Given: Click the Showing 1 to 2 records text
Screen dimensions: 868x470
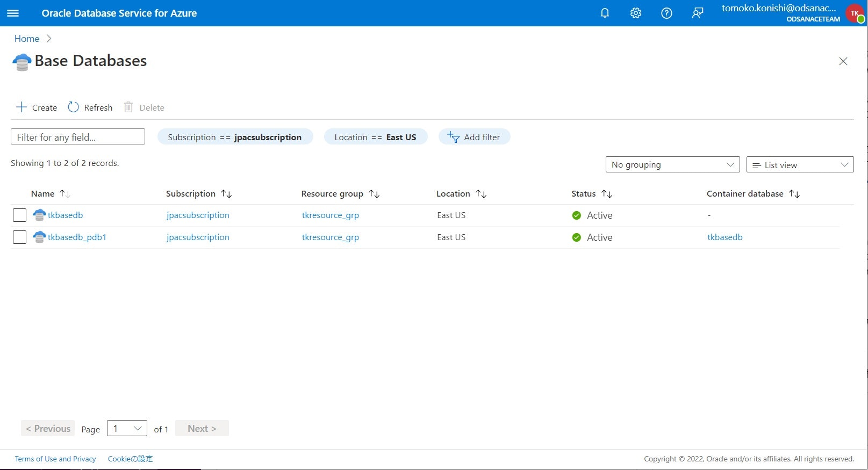Looking at the screenshot, I should (x=65, y=163).
